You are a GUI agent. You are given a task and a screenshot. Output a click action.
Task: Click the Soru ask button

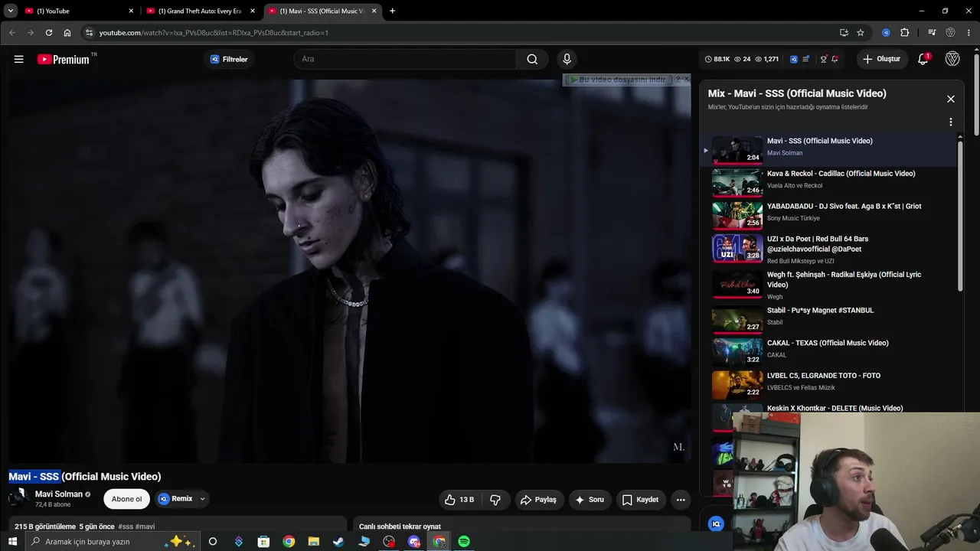(x=590, y=500)
